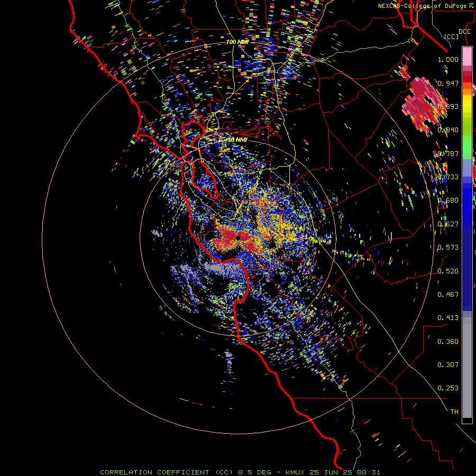Select the 0.680 legend value
The image size is (476, 476).
click(x=448, y=200)
